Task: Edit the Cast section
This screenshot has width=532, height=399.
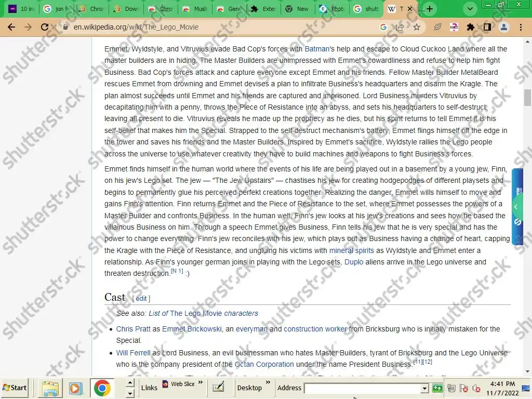Action: coord(141,299)
